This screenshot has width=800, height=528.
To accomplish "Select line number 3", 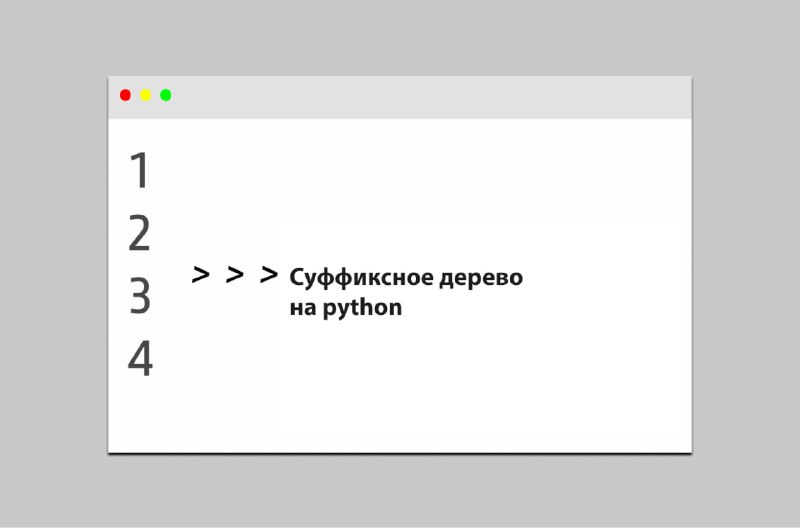I will 140,296.
